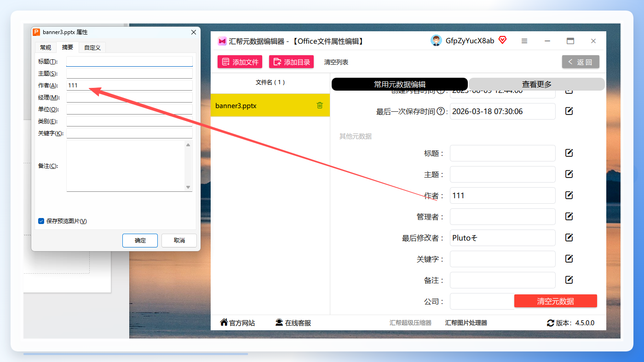This screenshot has height=362, width=644.
Task: Click 管理者 field in metadata editor
Action: [x=503, y=217]
